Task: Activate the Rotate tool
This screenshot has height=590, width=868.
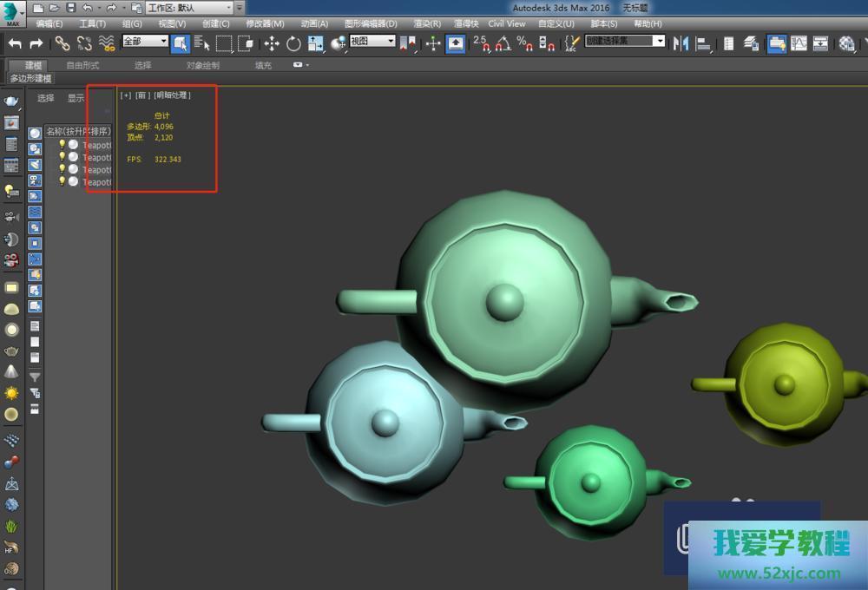Action: pos(293,43)
